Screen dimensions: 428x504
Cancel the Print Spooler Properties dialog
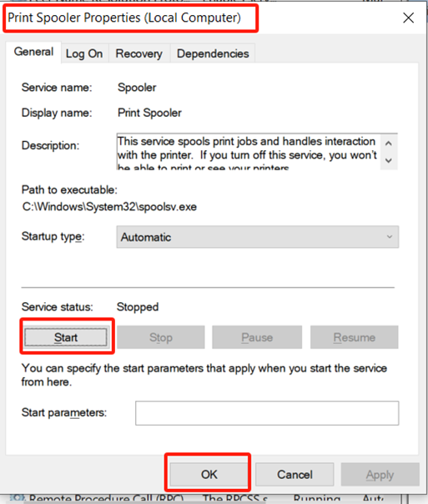[295, 475]
